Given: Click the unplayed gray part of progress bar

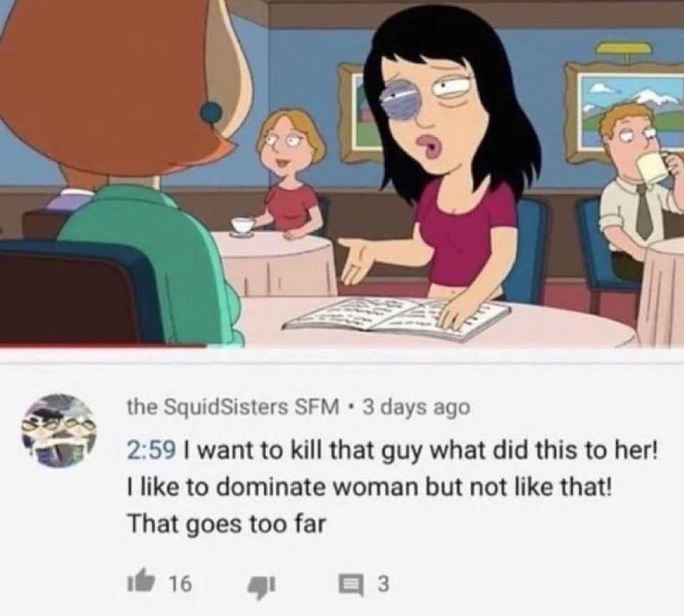Looking at the screenshot, I should (444, 348).
